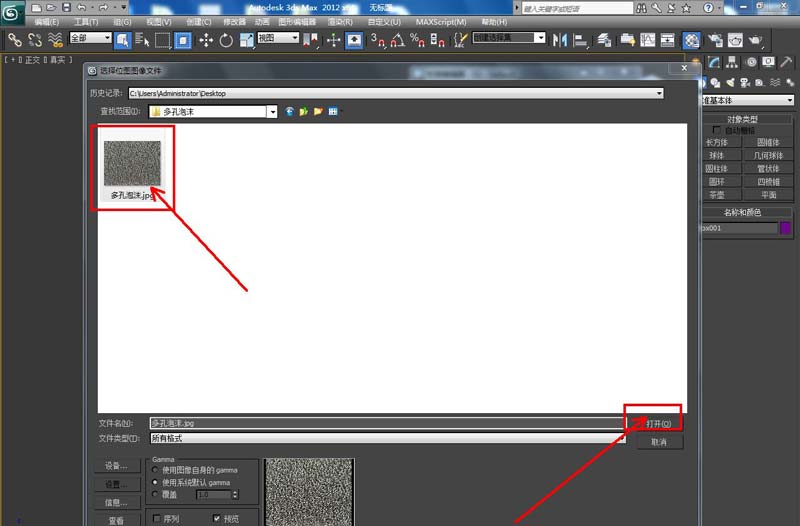Image resolution: width=800 pixels, height=526 pixels.
Task: Open the Material Editor icon
Action: click(x=691, y=40)
